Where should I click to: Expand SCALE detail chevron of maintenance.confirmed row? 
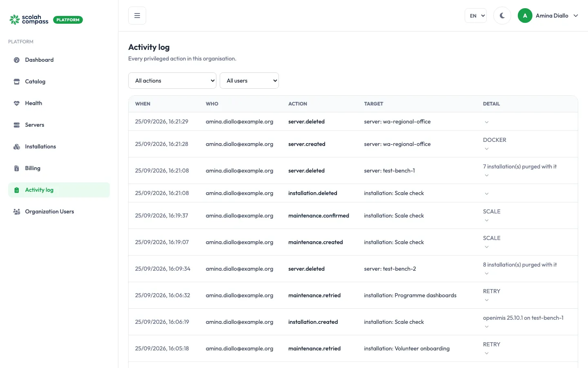[x=486, y=220]
